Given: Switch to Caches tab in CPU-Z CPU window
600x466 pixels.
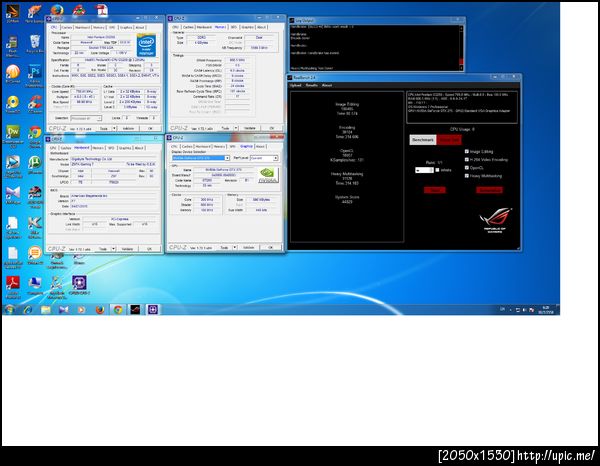Looking at the screenshot, I should pyautogui.click(x=67, y=28).
